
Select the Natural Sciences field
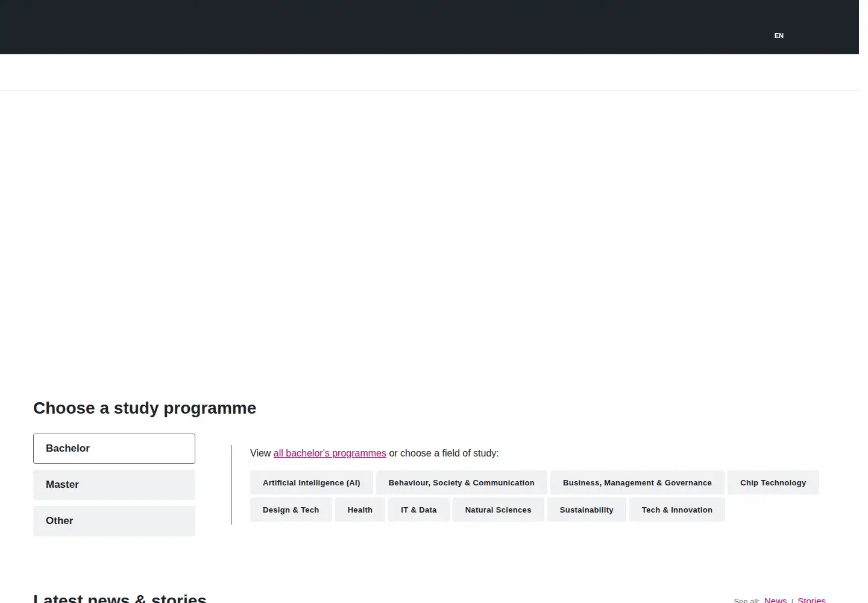coord(498,510)
